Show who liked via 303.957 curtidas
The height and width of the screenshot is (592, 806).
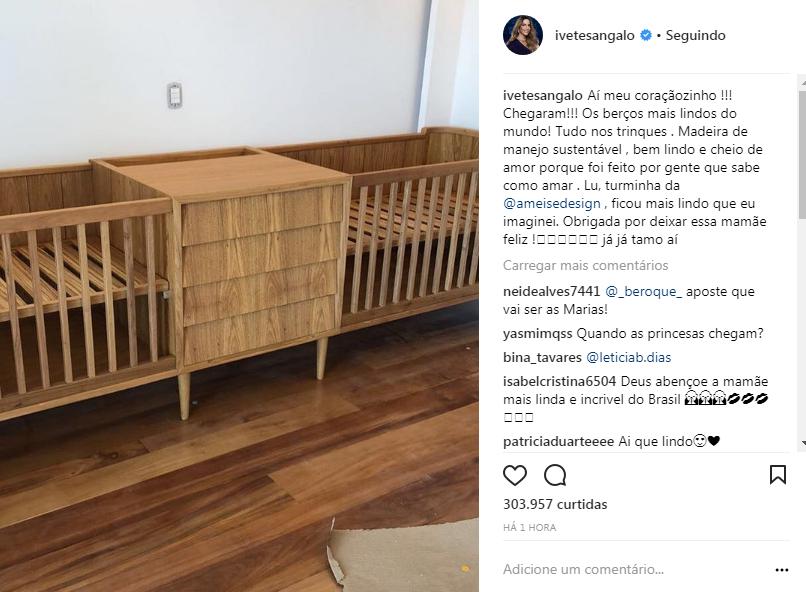pos(555,505)
